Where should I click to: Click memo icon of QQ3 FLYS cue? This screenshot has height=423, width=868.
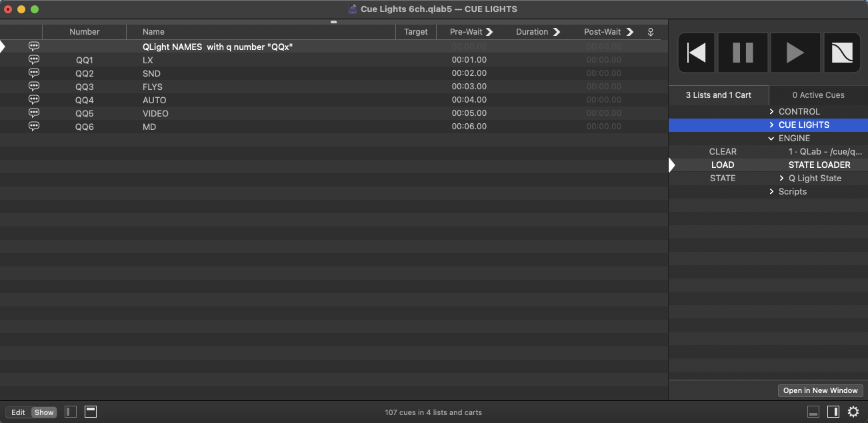click(x=34, y=87)
